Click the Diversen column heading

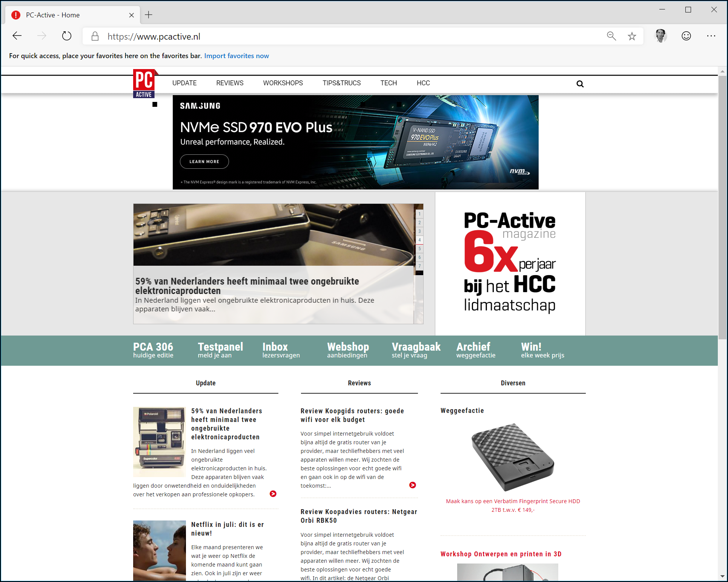click(x=513, y=383)
